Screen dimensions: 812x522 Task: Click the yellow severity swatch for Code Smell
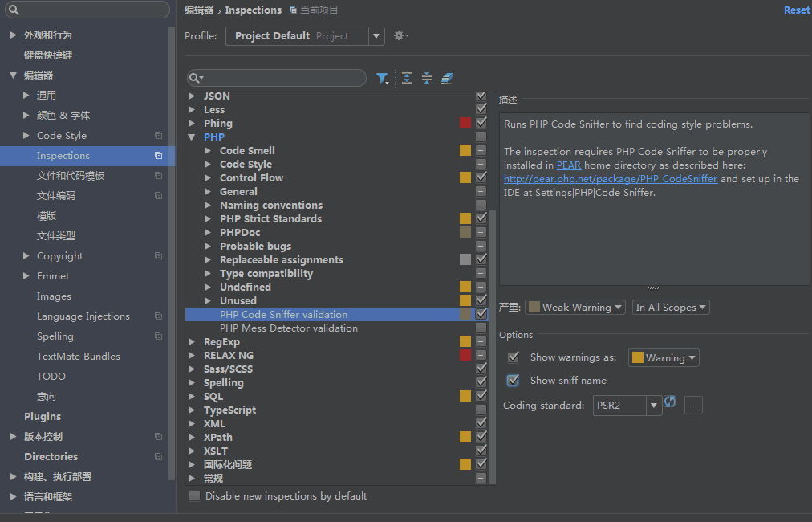465,150
